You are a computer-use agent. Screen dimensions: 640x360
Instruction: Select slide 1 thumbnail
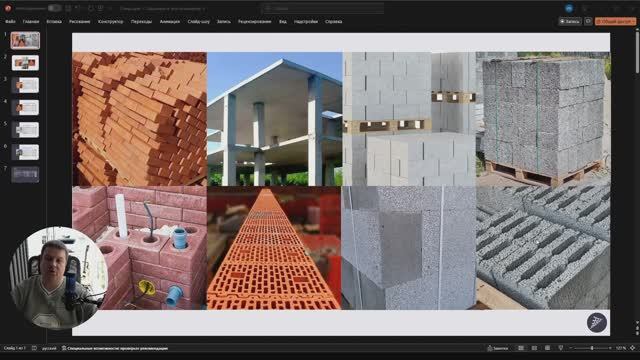tap(25, 40)
